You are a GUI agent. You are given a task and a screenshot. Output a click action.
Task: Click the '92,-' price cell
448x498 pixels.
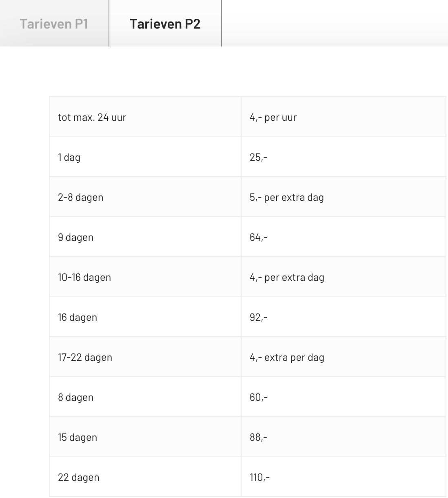coord(343,317)
